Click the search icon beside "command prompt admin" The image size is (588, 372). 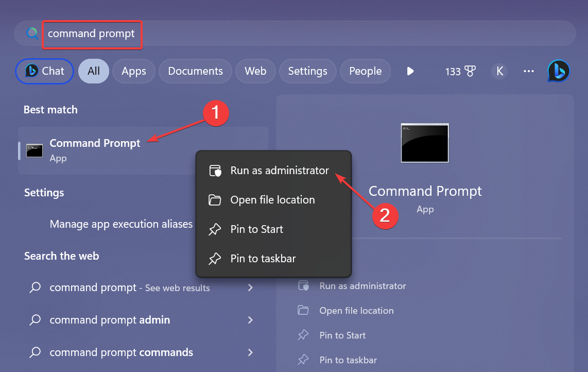coord(35,320)
